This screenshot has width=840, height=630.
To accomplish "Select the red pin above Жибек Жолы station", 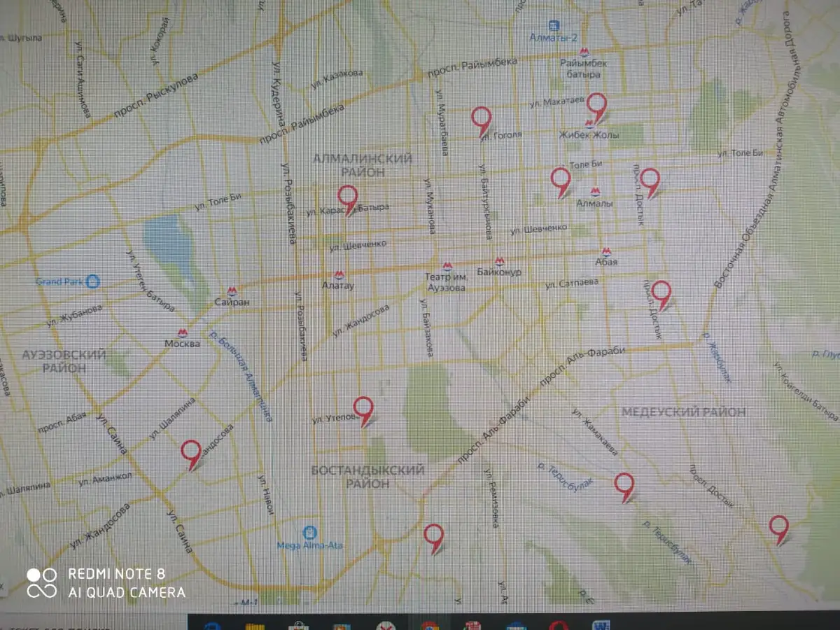I will [x=596, y=105].
